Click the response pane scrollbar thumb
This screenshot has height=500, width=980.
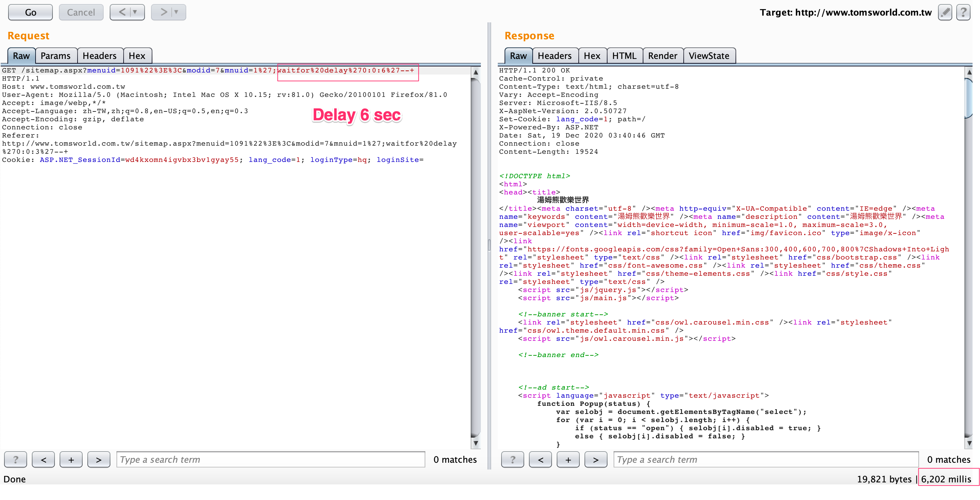click(969, 98)
